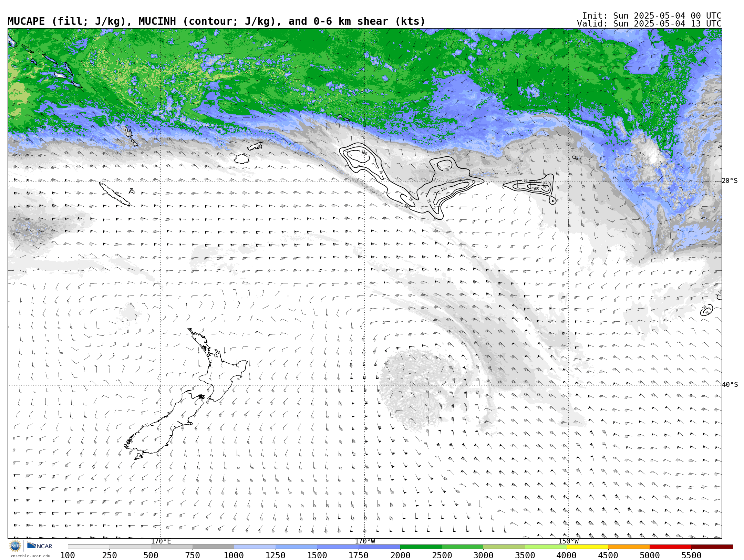
Task: Pick the lime green 3500-4000 colorbar segment
Action: (x=546, y=547)
